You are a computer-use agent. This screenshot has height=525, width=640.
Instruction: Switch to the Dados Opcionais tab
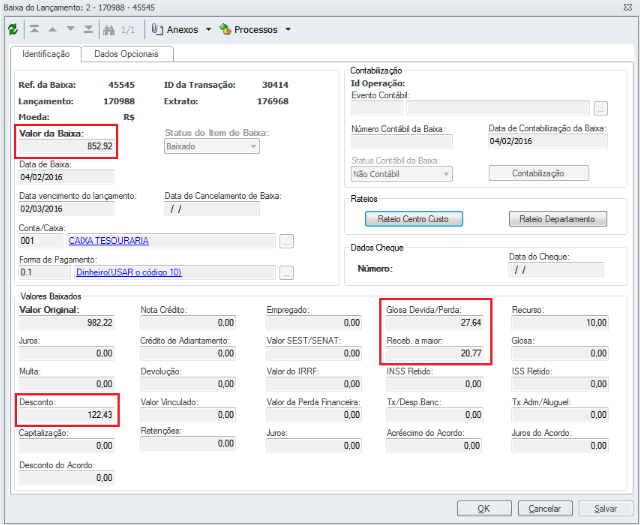[x=127, y=54]
